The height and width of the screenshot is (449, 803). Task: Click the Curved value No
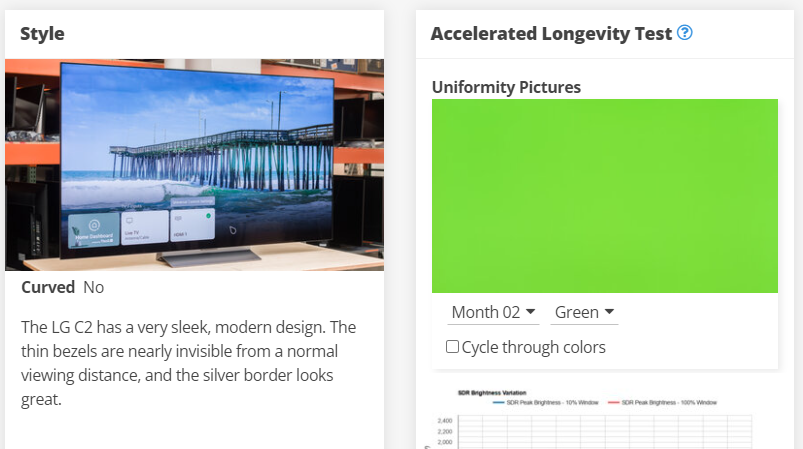[94, 287]
